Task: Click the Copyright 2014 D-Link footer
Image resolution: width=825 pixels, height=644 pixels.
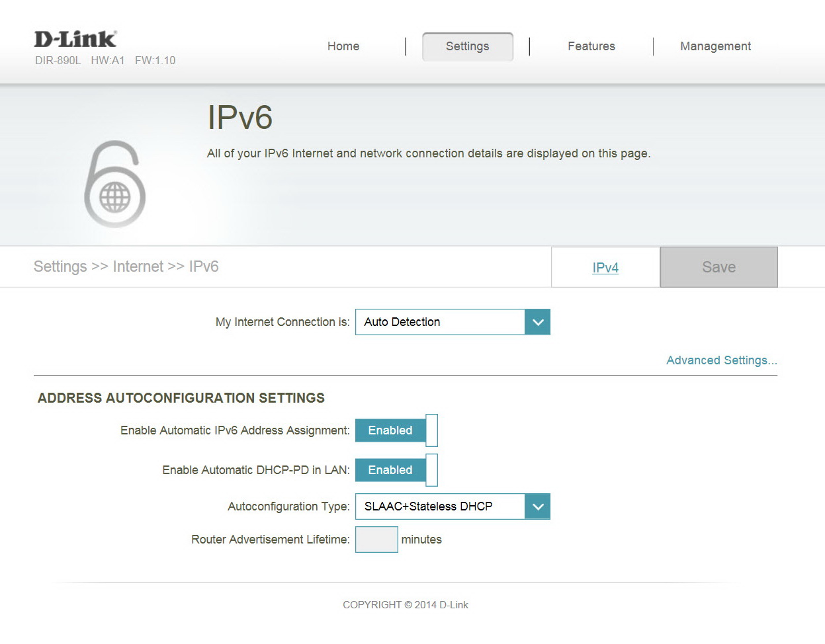Action: (x=405, y=605)
